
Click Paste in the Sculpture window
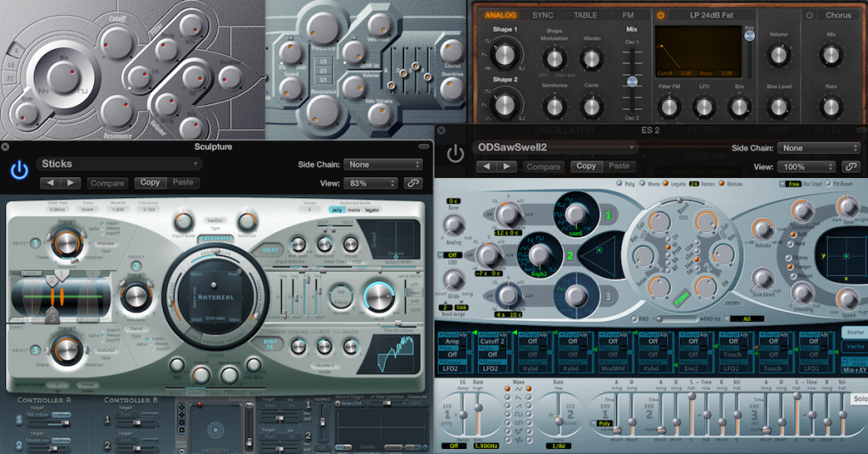tap(183, 182)
